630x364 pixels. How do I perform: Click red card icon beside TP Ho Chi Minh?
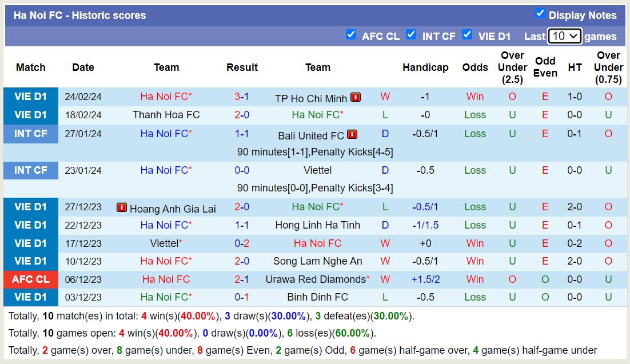point(356,97)
